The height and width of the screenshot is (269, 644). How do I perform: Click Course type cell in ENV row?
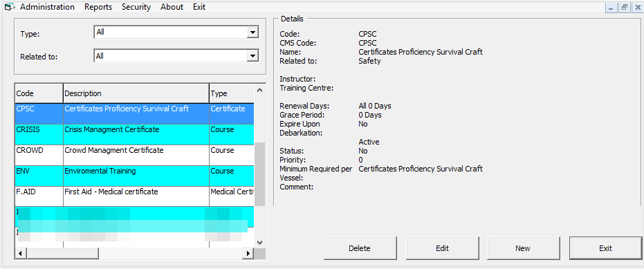(x=232, y=176)
